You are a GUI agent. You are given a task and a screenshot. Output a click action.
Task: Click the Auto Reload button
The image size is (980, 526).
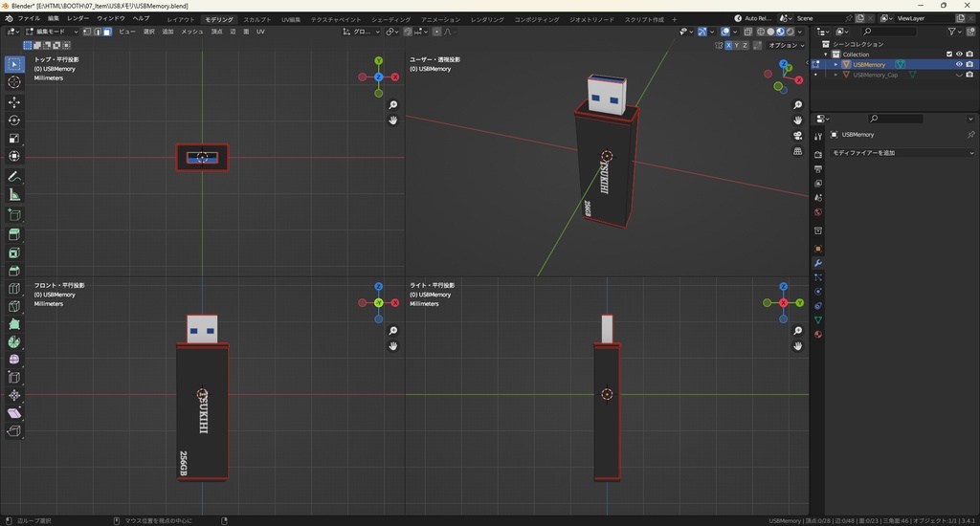[753, 18]
